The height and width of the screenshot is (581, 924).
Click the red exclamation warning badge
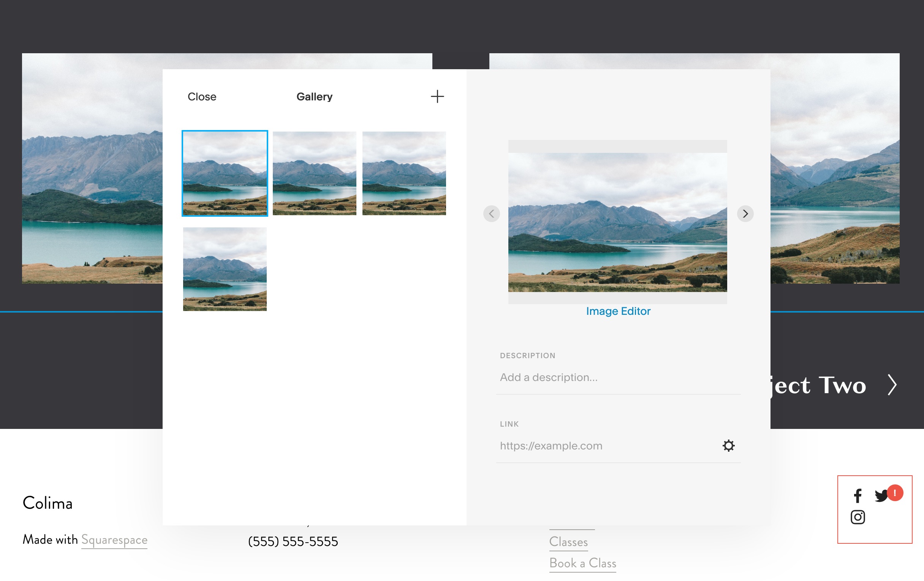pyautogui.click(x=895, y=492)
